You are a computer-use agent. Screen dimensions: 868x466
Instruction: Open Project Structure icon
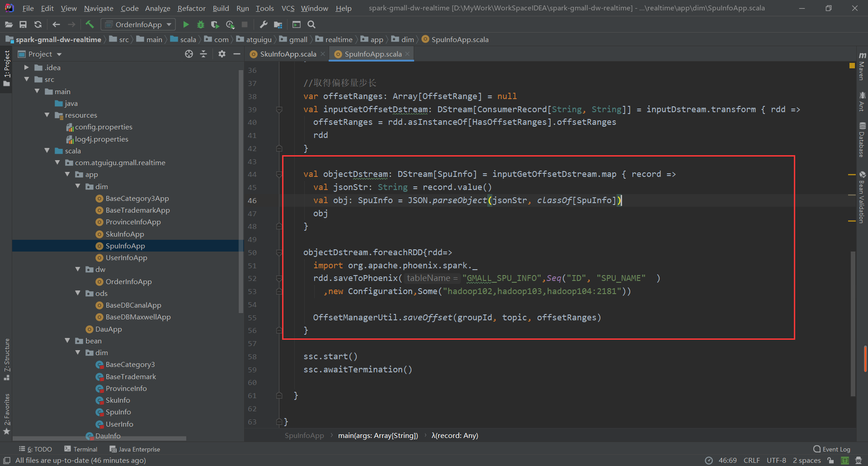point(278,24)
